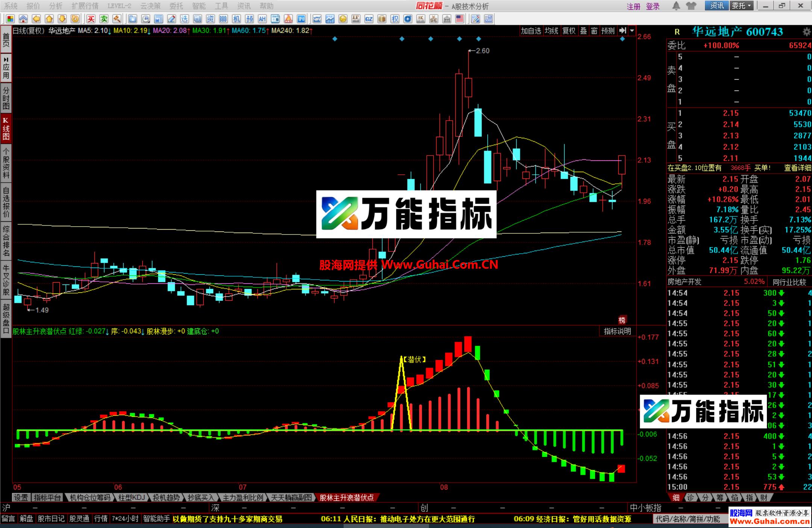
Task: Open the gear settings beside 600743
Action: click(806, 32)
